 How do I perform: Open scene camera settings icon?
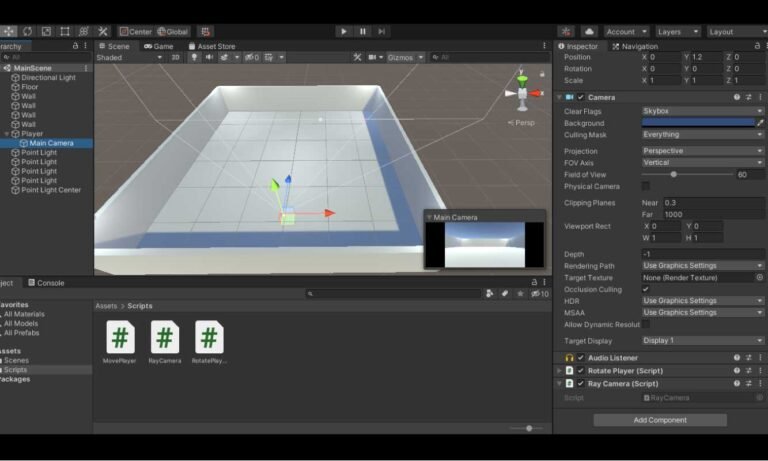pyautogui.click(x=372, y=57)
